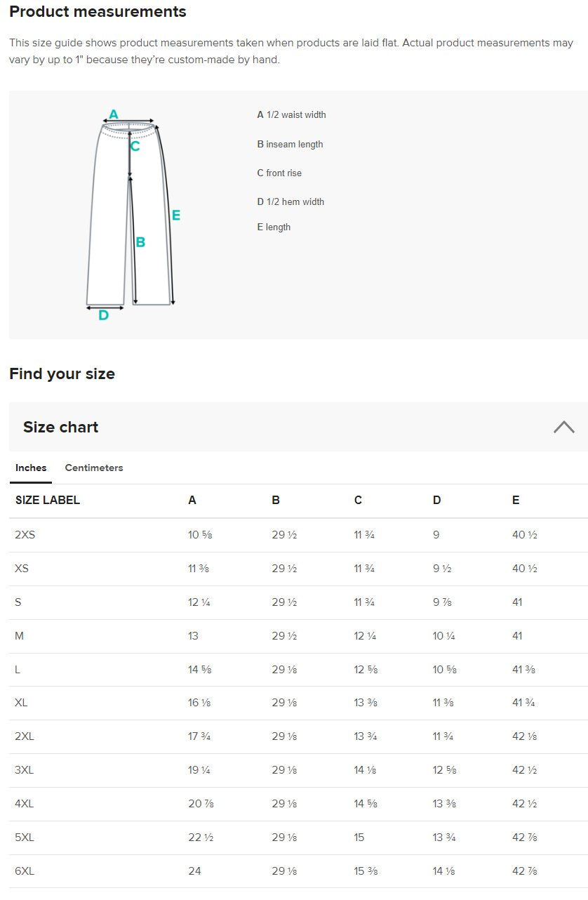Collapse the Size chart chevron arrow
Viewport: 588px width, 900px height.
click(x=563, y=427)
